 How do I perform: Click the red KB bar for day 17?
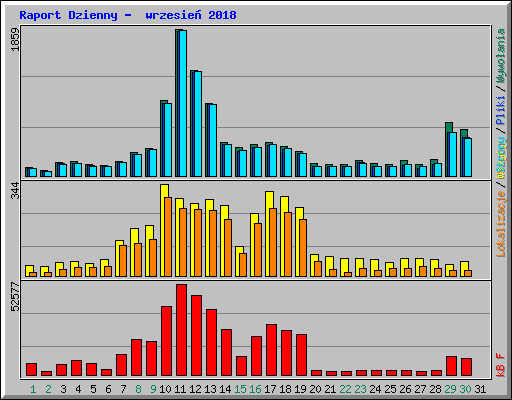click(271, 350)
